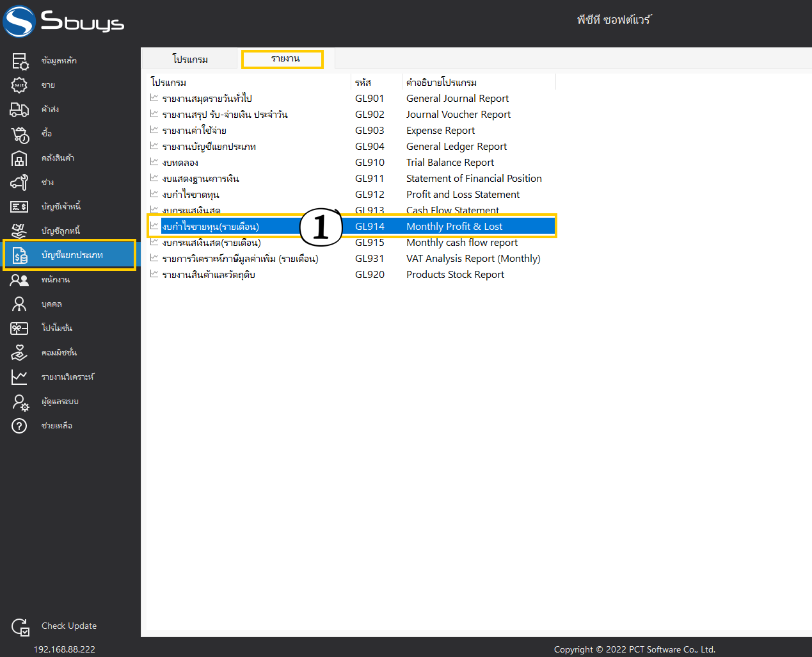Select the GL904 General Ledger Report row
This screenshot has width=812, height=657.
(x=351, y=147)
